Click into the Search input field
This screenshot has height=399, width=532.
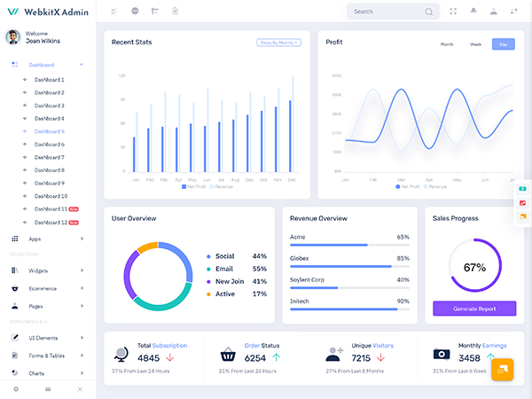[x=383, y=12]
